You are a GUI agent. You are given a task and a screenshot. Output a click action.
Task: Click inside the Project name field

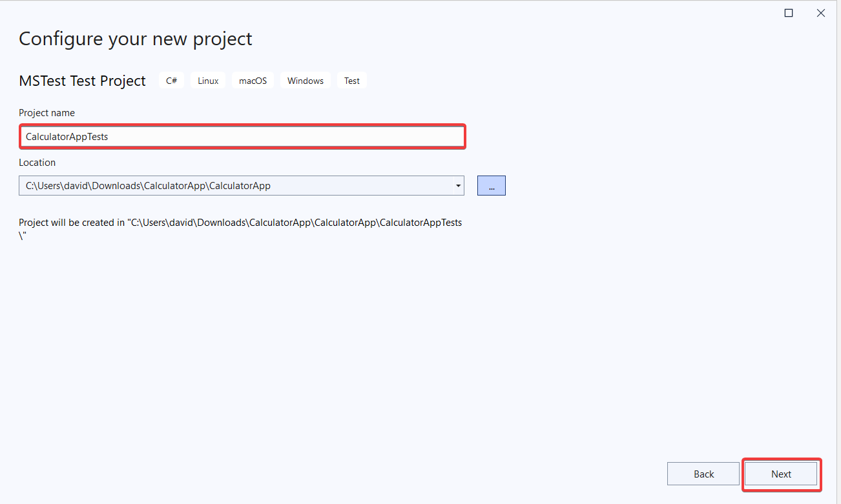tap(242, 136)
